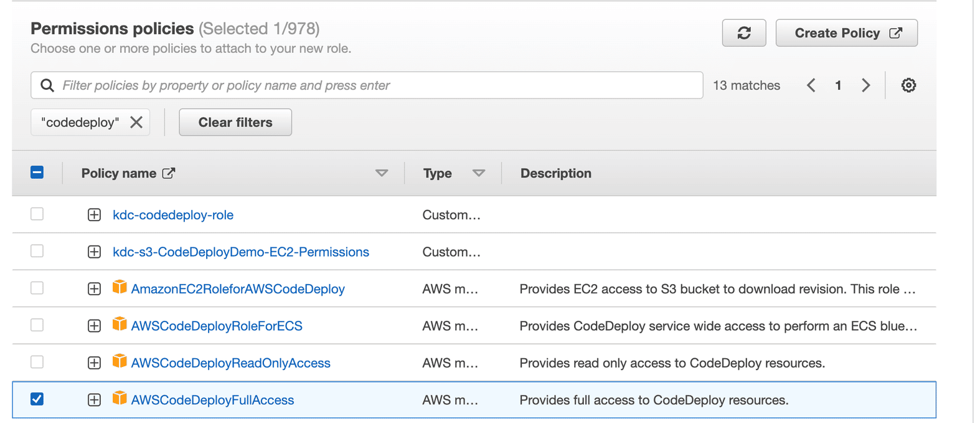
Task: Open the table settings gear icon
Action: click(x=908, y=85)
